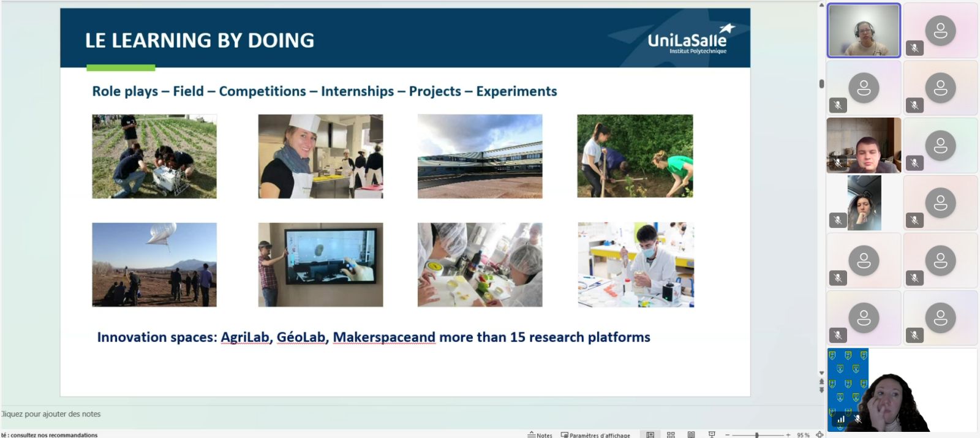Go to previous slide double-arrow

[821, 381]
